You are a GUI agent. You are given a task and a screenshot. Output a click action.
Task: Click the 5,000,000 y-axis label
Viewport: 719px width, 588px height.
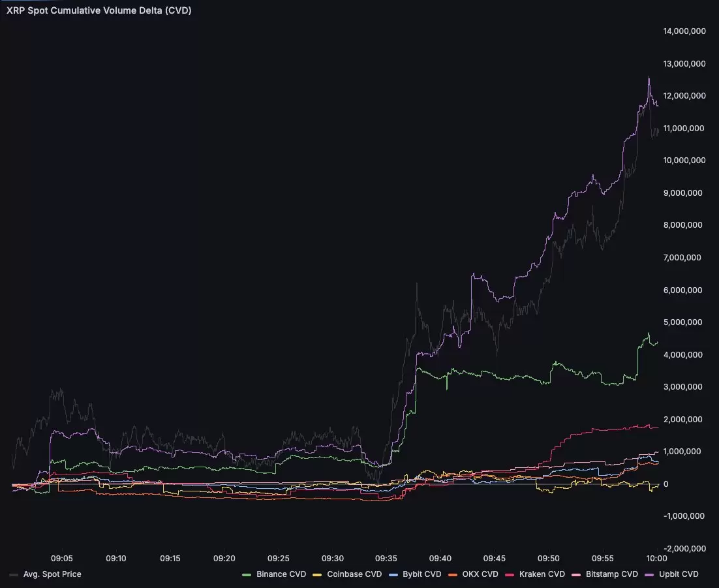682,322
